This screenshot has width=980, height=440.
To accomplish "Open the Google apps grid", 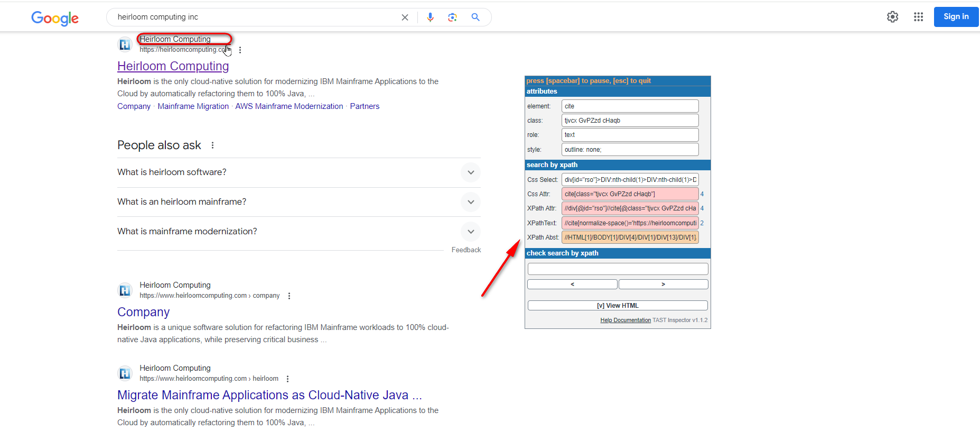I will 918,17.
